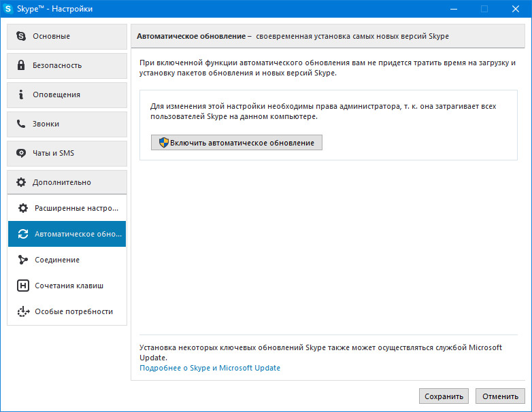Image resolution: width=532 pixels, height=412 pixels.
Task: Click the Skype logo in title bar
Action: pyautogui.click(x=7, y=8)
